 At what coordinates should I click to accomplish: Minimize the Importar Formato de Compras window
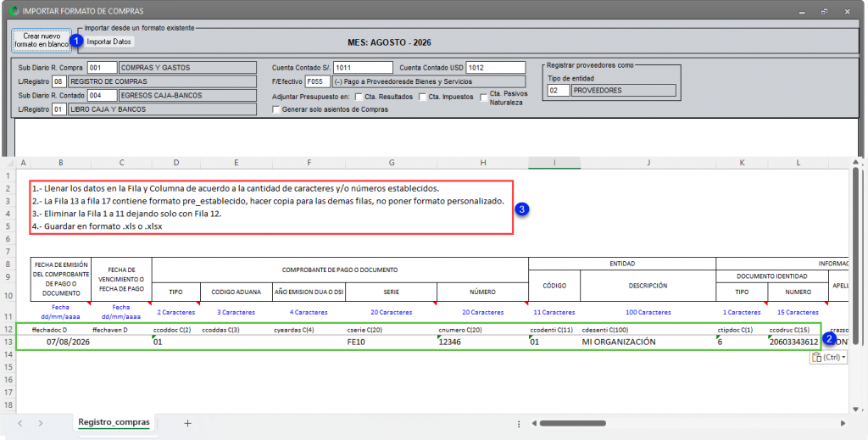[x=802, y=11]
